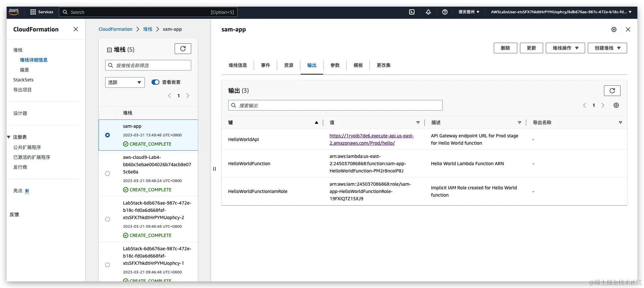This screenshot has width=644, height=288.
Task: Open the CloudShell terminal icon
Action: (412, 12)
